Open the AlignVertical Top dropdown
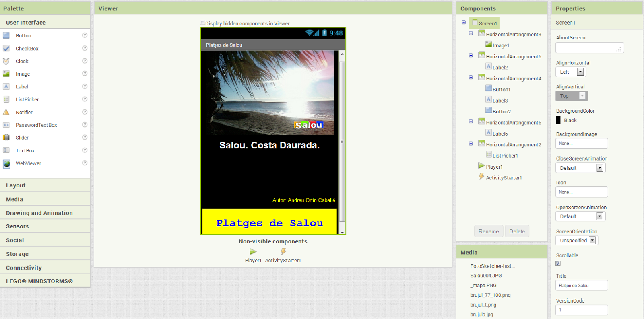Viewport: 644px width, 319px height. [572, 96]
